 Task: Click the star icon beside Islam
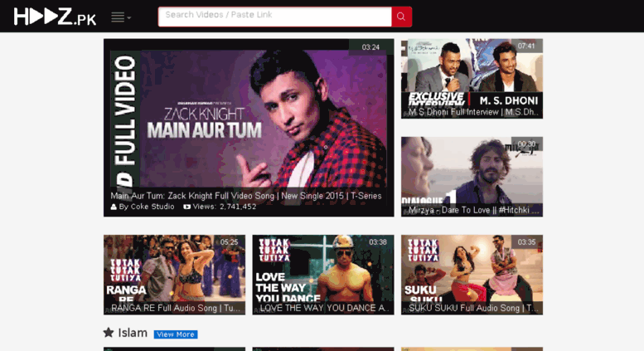click(109, 332)
